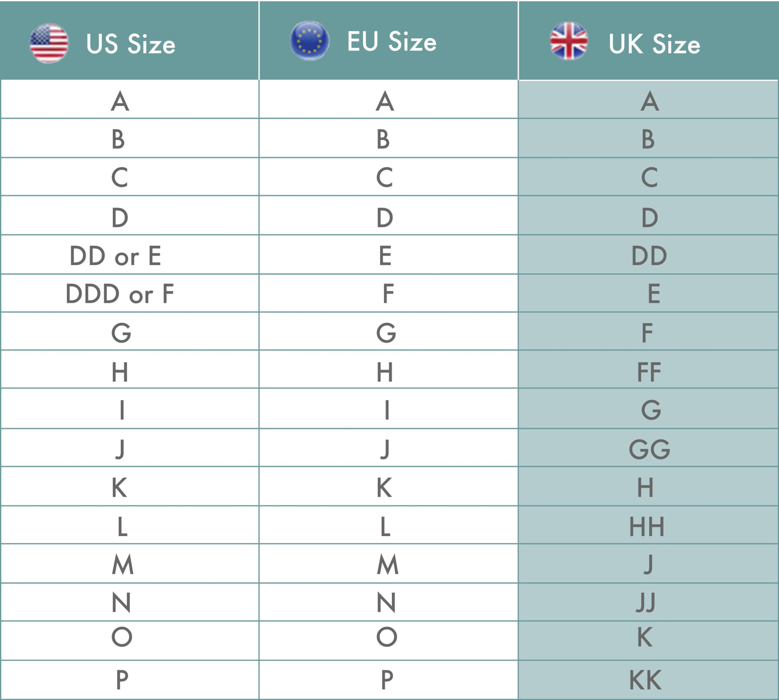Click the United Kingdom flag icon
Viewport: 779px width, 700px height.
click(x=569, y=41)
